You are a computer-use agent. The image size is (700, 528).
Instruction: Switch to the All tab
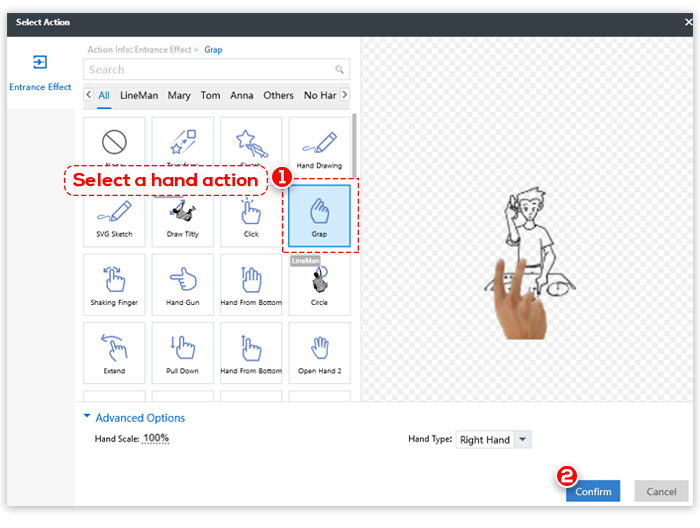point(104,95)
